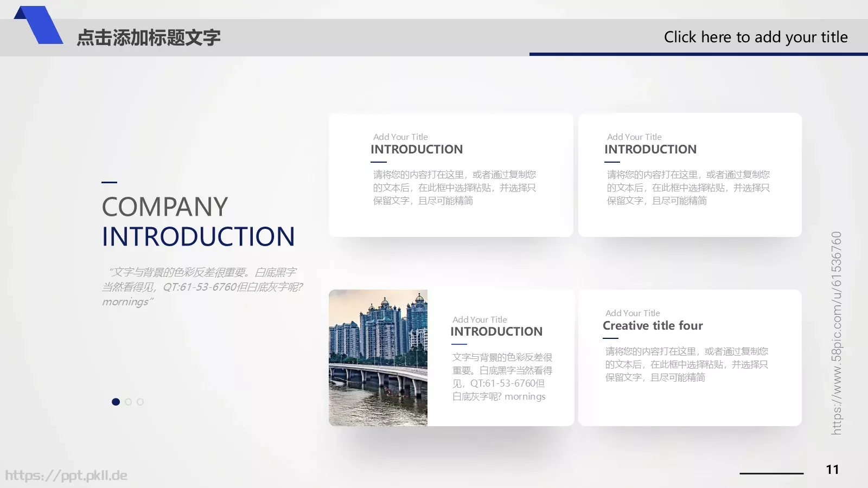Select the paragraph ending with 'mornings' in the photo card
This screenshot has height=488, width=868.
coord(502,377)
